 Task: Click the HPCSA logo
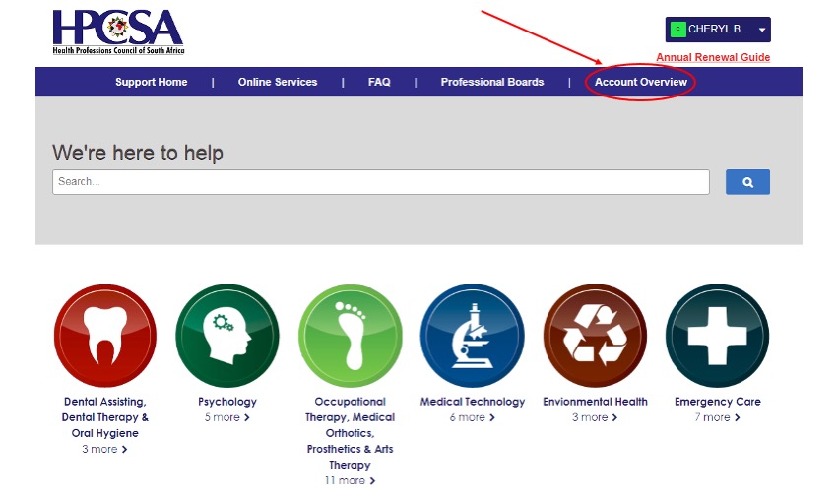(x=118, y=31)
